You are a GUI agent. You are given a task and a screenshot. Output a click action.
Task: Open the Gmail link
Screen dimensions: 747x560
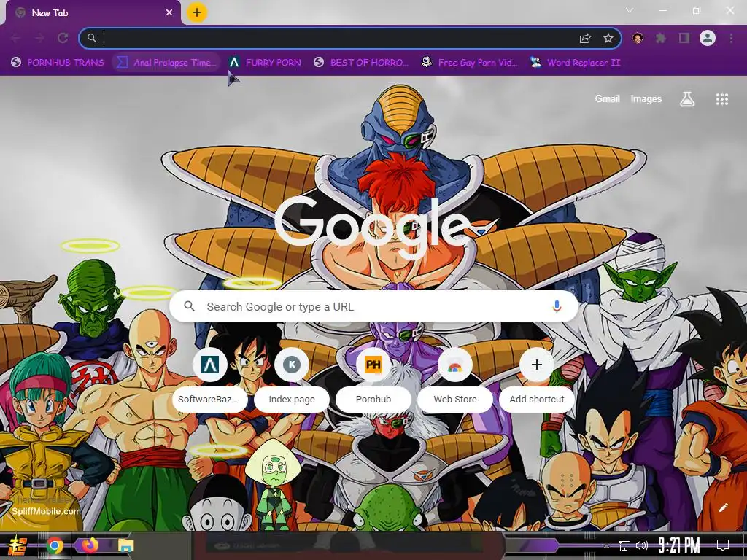pyautogui.click(x=607, y=98)
